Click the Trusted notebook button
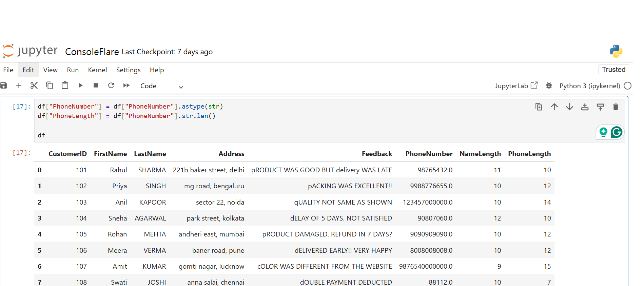Image resolution: width=644 pixels, height=286 pixels. tap(613, 70)
